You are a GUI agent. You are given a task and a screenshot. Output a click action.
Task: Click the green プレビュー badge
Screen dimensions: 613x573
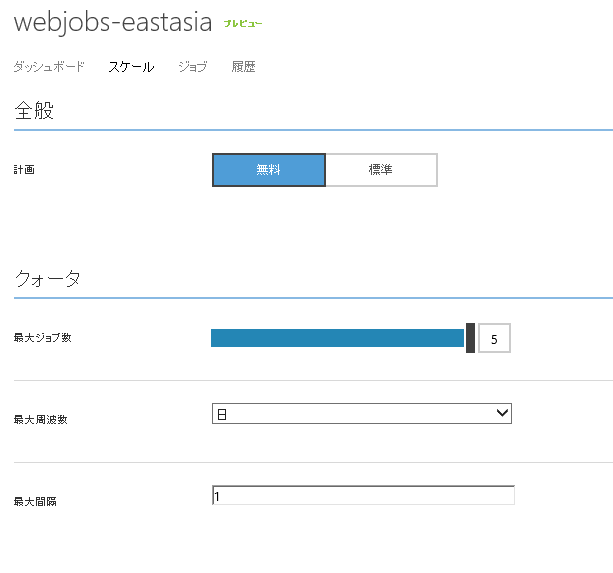[x=243, y=23]
